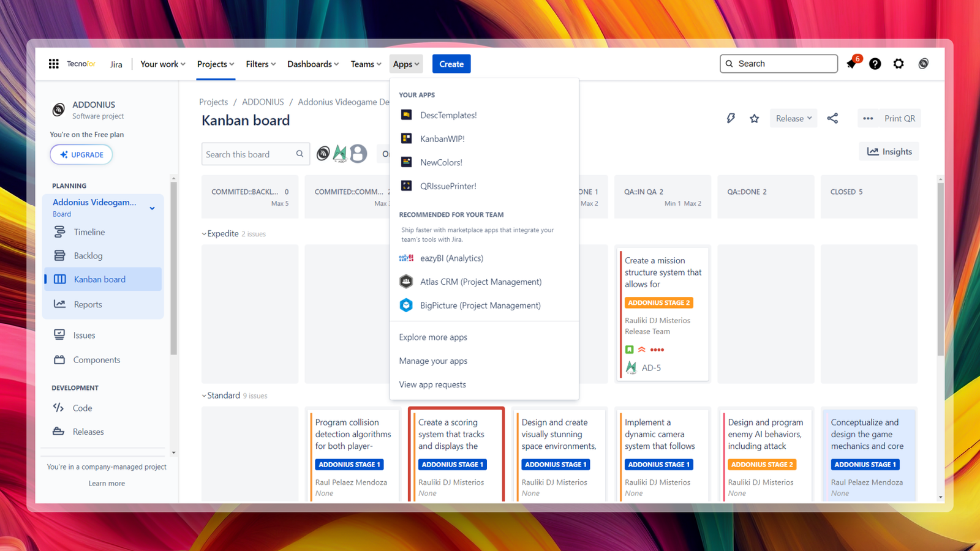The width and height of the screenshot is (980, 551).
Task: Select View app requests
Action: [x=432, y=384]
